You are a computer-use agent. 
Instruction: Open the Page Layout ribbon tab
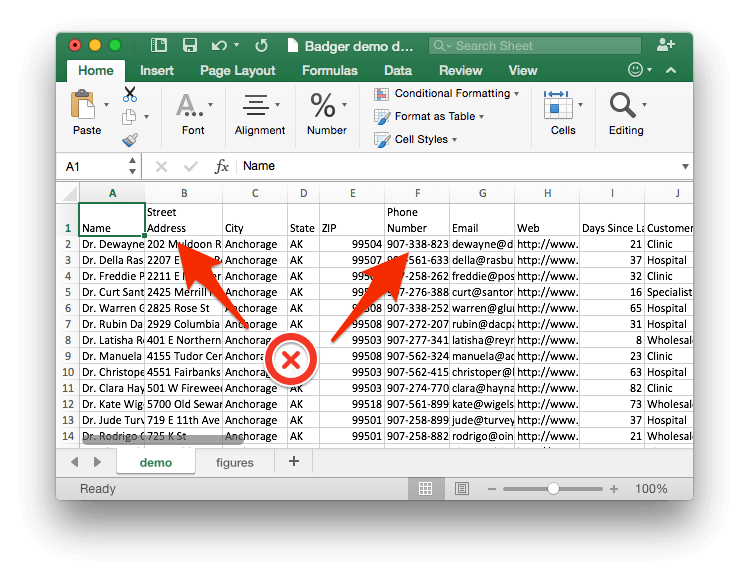click(237, 71)
